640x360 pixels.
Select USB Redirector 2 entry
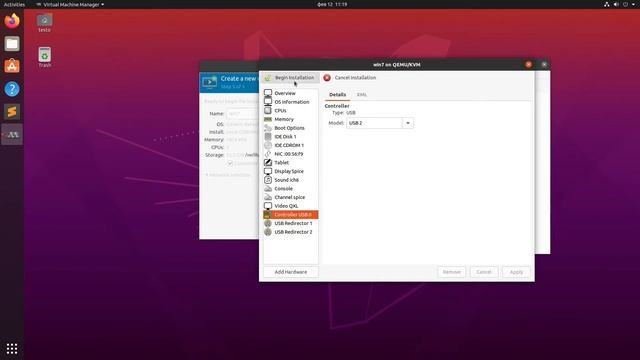(291, 232)
